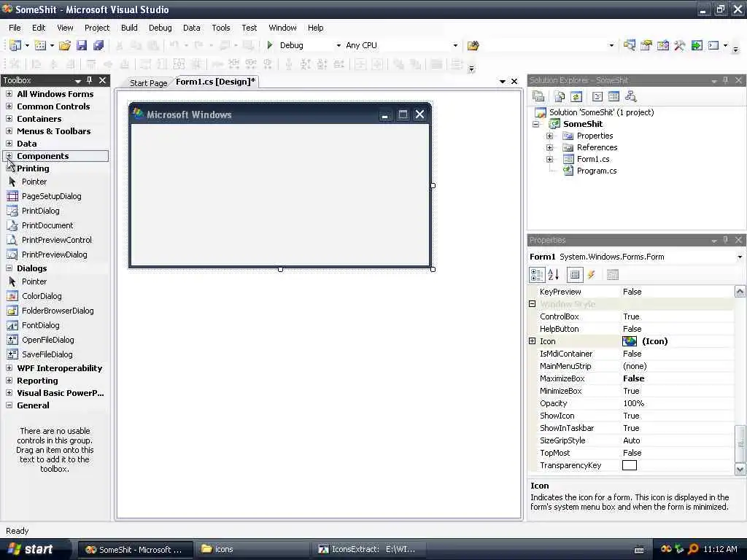This screenshot has width=747, height=560.
Task: Sort Properties grid alphabetically
Action: pos(554,274)
